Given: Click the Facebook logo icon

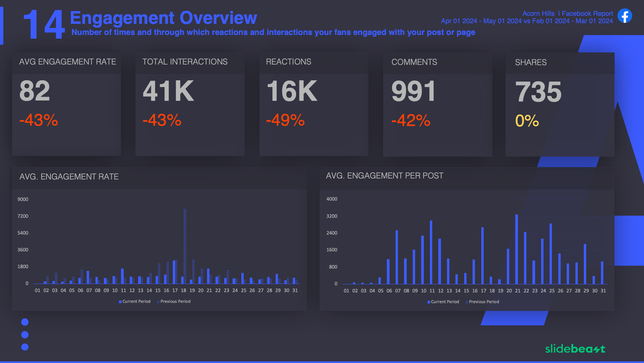Looking at the screenshot, I should coord(625,16).
